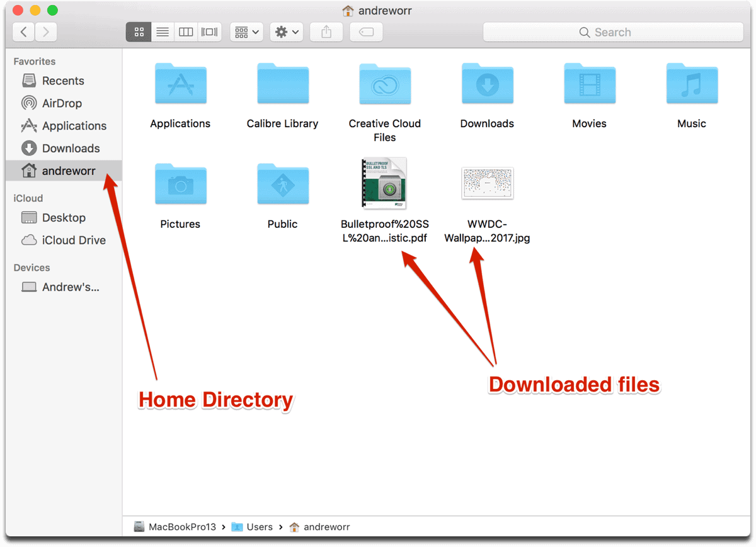Select MacBookPro13 in the path bar
Screen dimensions: 756x547
click(x=181, y=527)
